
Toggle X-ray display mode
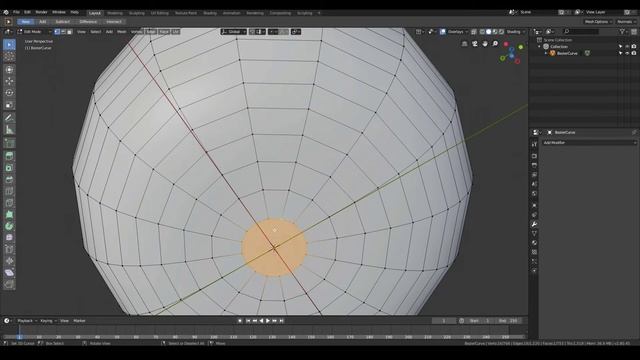[473, 31]
